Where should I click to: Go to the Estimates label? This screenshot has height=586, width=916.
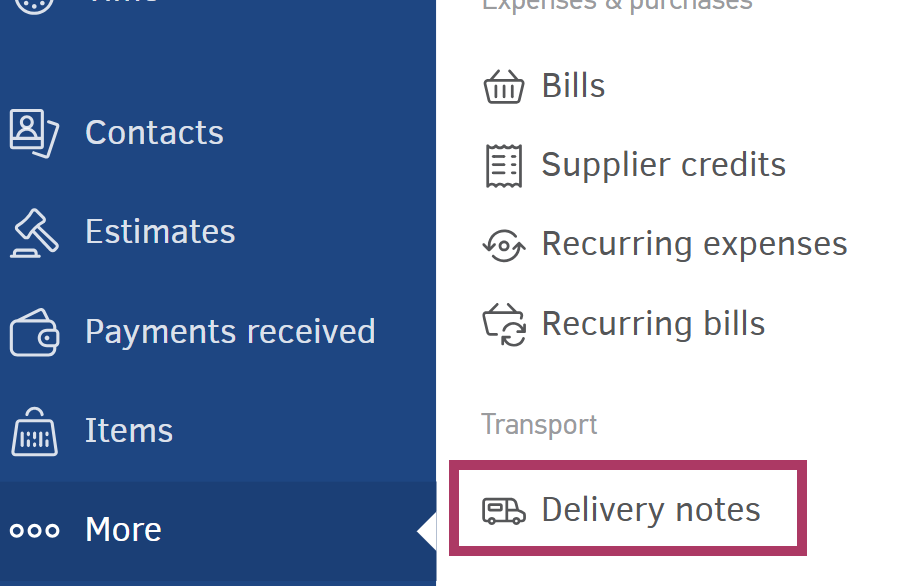coord(160,232)
